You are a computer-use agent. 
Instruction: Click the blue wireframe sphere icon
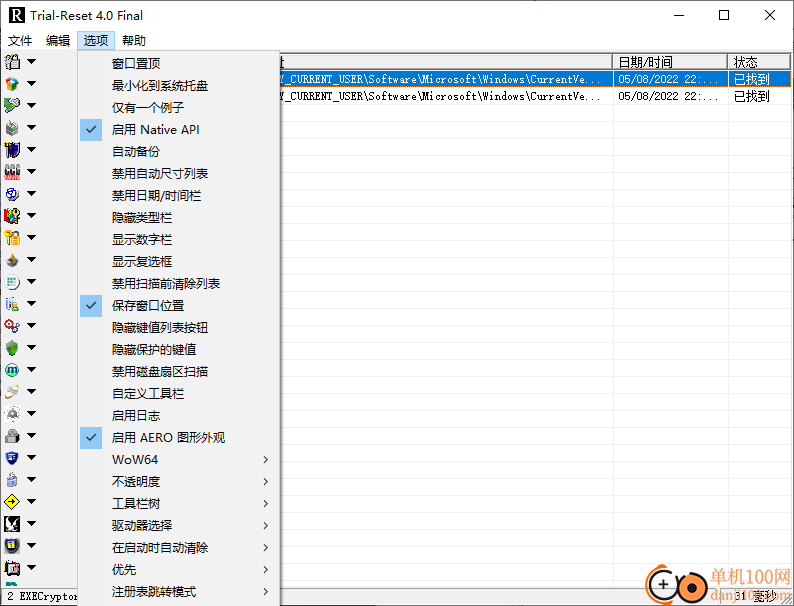point(12,193)
